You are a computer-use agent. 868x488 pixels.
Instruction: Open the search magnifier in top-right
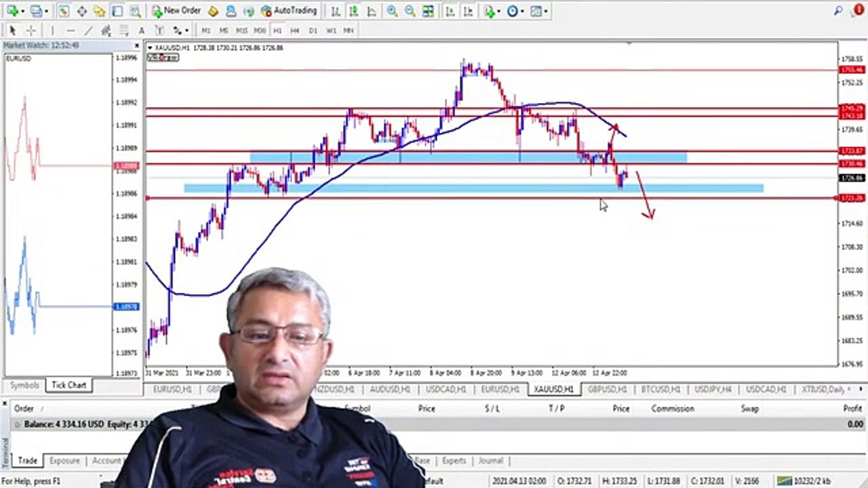click(839, 11)
